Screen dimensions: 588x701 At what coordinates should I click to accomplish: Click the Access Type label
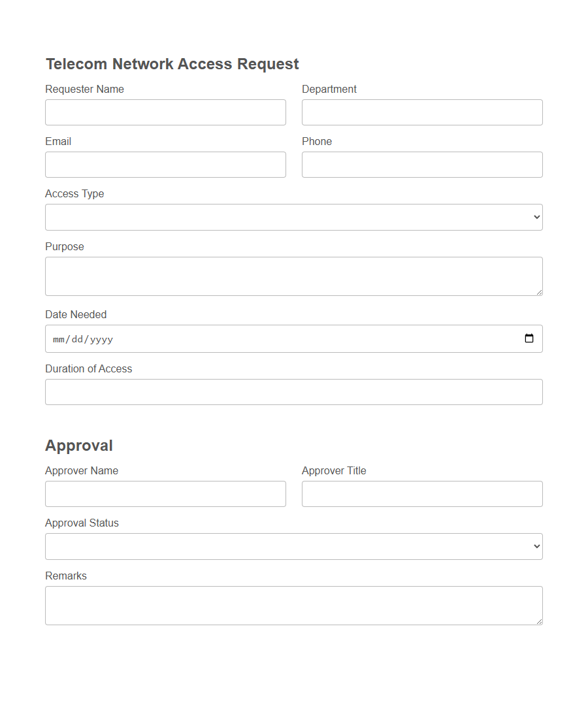pyautogui.click(x=74, y=193)
